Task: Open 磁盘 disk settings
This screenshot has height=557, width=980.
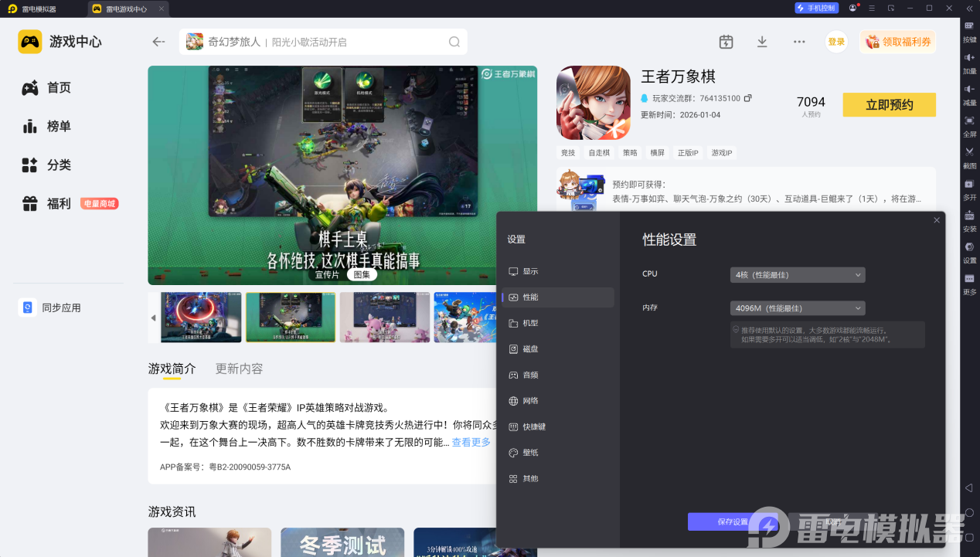Action: point(558,349)
